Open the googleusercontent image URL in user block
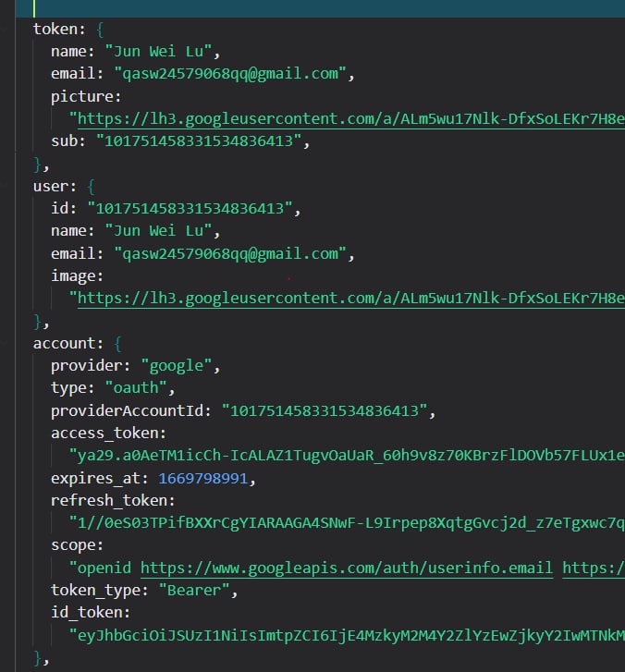 (350, 298)
